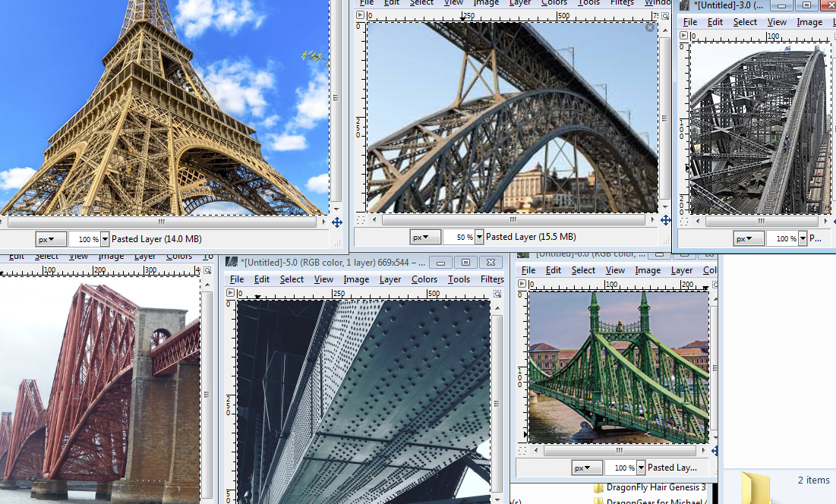Select 'DragonFly Hair Genesis 3' folder name
Image resolution: width=836 pixels, height=504 pixels.
[x=656, y=487]
